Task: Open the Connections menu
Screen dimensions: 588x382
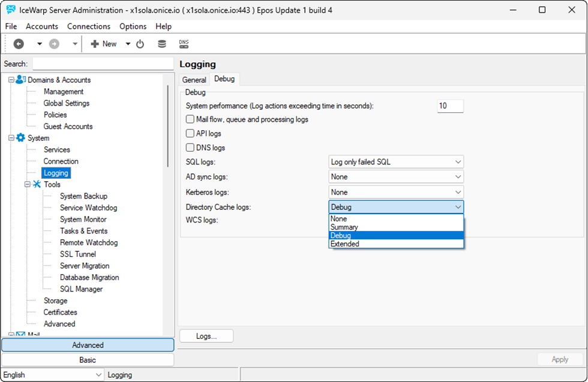Action: point(89,26)
